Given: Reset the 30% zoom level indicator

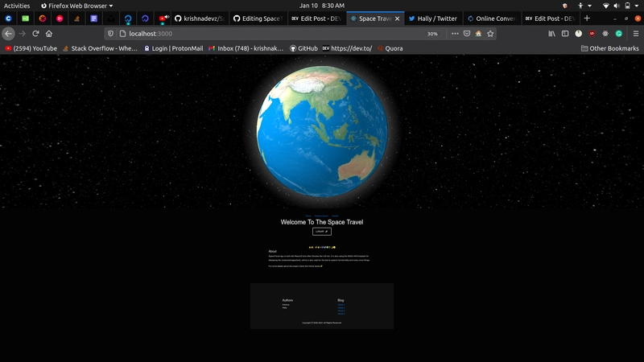Looking at the screenshot, I should [x=432, y=34].
